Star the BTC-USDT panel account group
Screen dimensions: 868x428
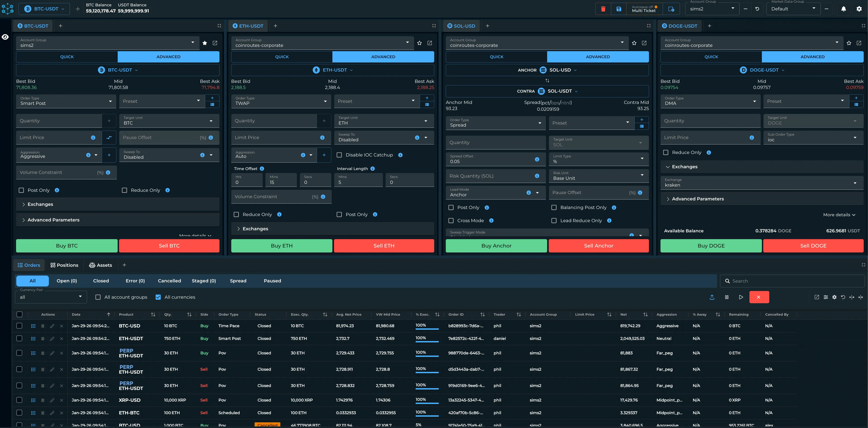[x=205, y=43]
